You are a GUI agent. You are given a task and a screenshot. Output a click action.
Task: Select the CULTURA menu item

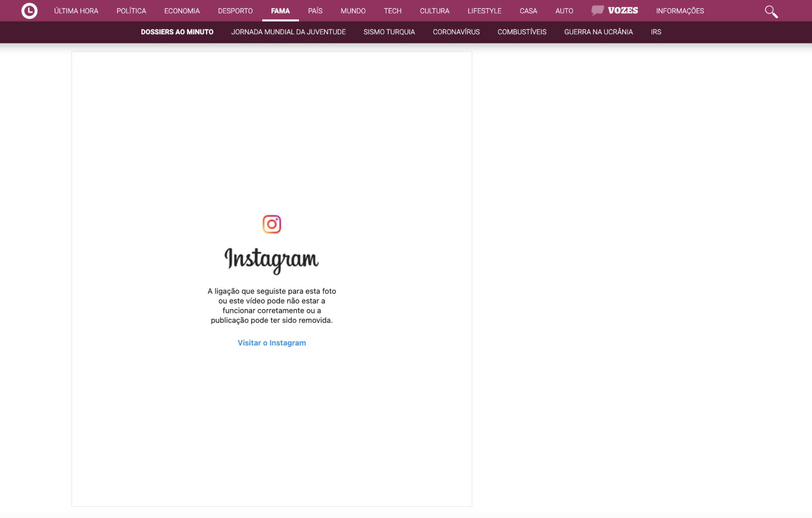click(435, 11)
